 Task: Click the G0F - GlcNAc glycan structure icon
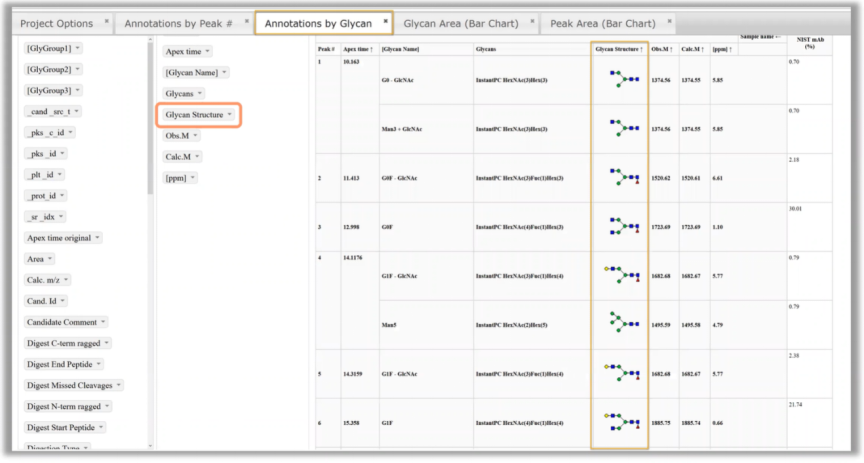pyautogui.click(x=624, y=176)
